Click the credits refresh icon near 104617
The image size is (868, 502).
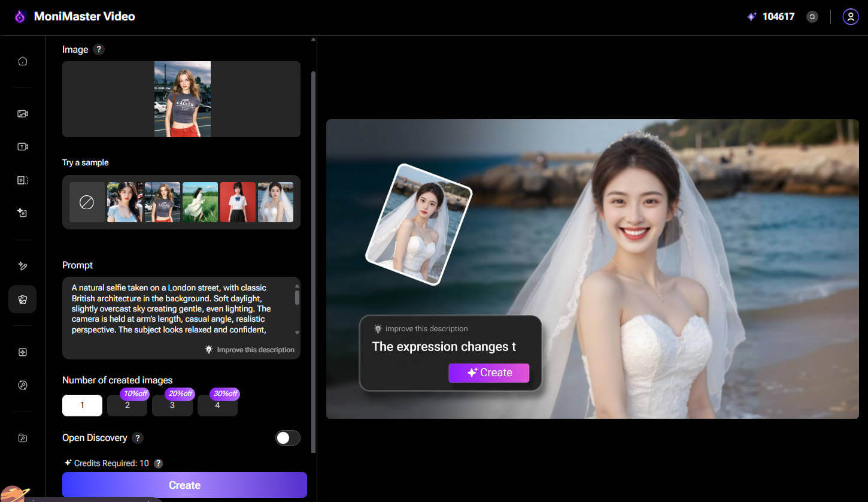pos(812,16)
